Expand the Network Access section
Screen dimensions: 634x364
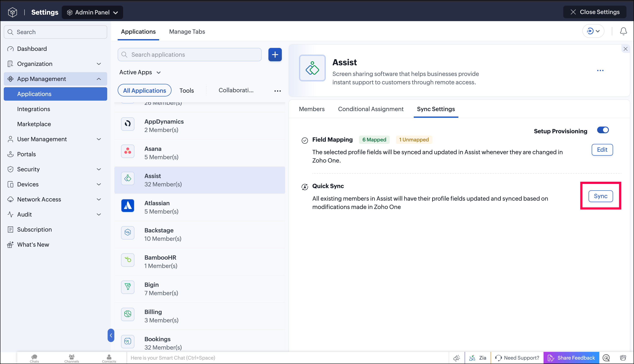(55, 199)
